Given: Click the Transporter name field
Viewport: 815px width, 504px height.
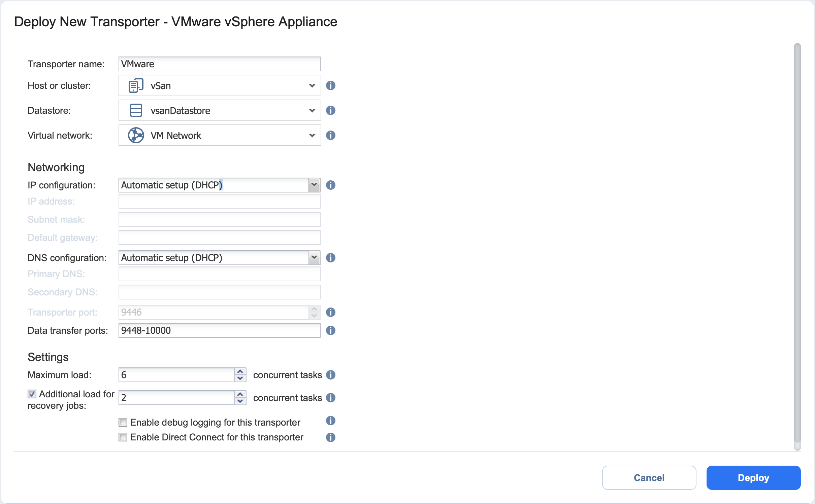Looking at the screenshot, I should pos(219,64).
